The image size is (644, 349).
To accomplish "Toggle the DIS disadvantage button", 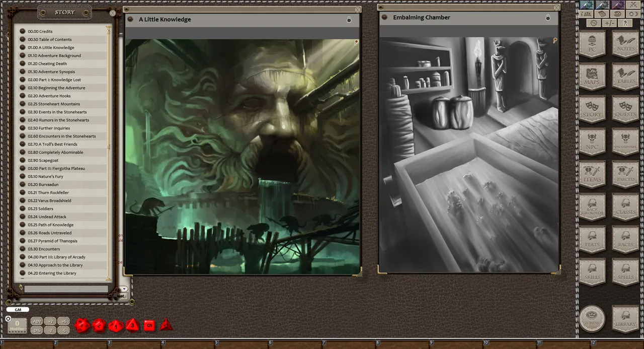I will click(37, 330).
